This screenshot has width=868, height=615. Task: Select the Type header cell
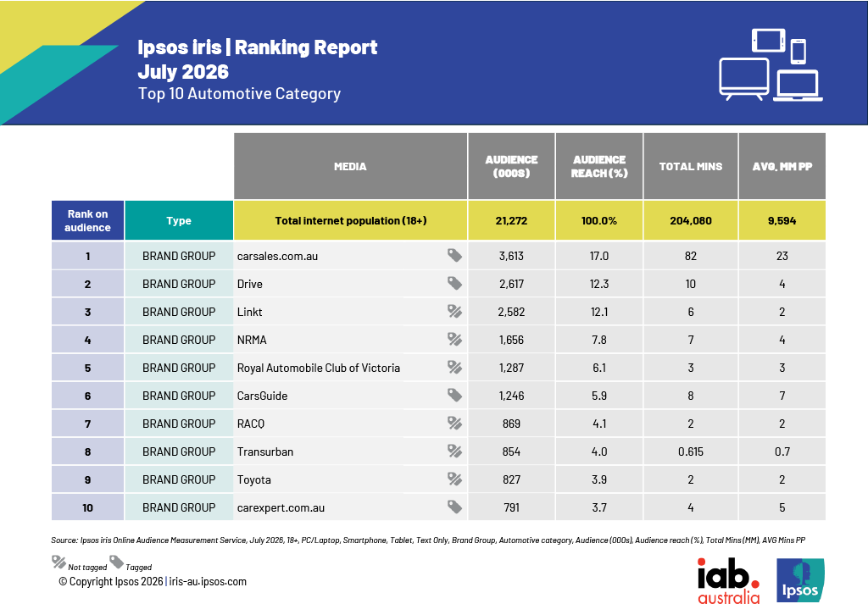(179, 220)
